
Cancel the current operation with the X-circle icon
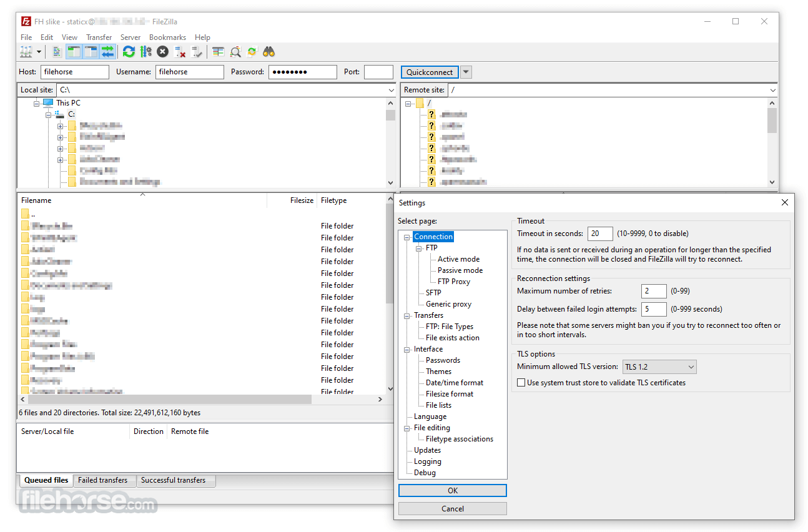click(x=162, y=52)
